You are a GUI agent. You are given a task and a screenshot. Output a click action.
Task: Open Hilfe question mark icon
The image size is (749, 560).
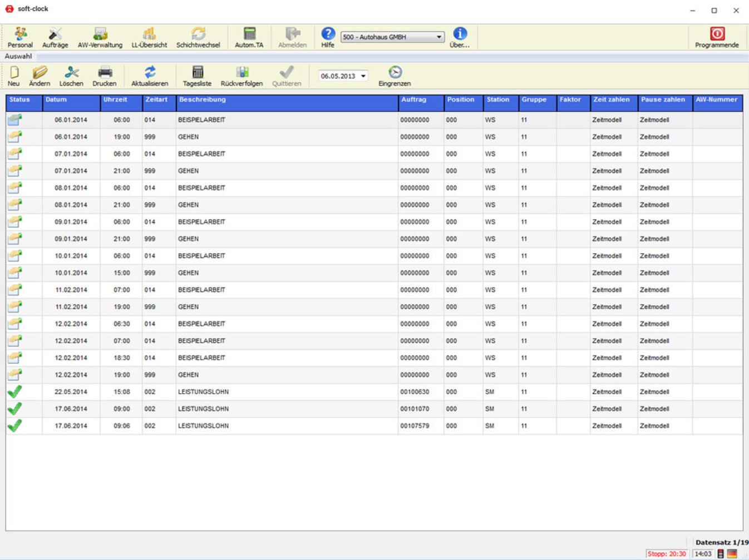328,33
